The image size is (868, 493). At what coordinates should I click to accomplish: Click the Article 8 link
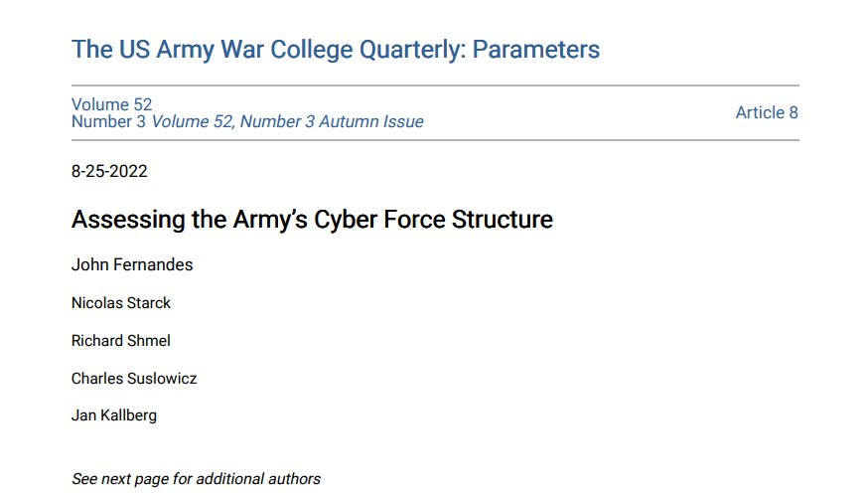pyautogui.click(x=767, y=112)
